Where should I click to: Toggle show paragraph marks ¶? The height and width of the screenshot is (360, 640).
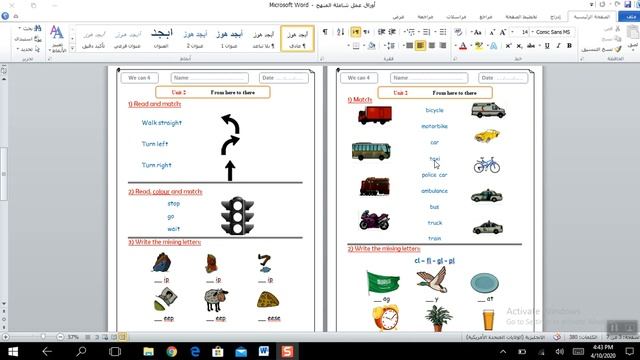point(325,32)
